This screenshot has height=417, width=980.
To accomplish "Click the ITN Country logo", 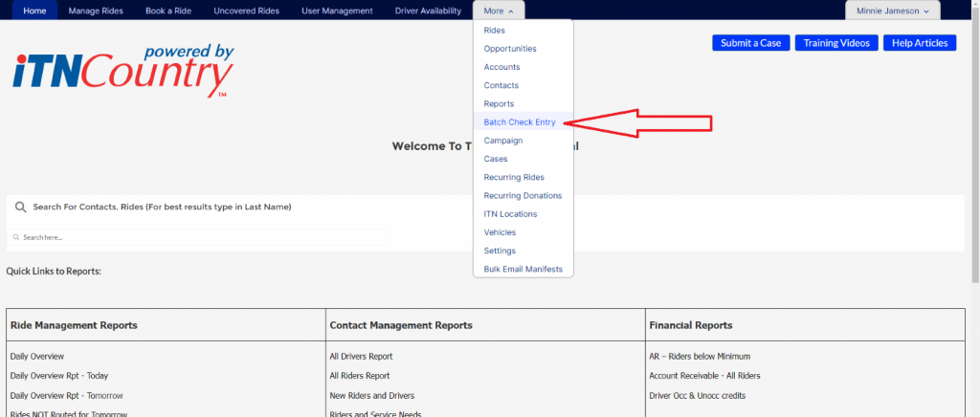I will 123,72.
